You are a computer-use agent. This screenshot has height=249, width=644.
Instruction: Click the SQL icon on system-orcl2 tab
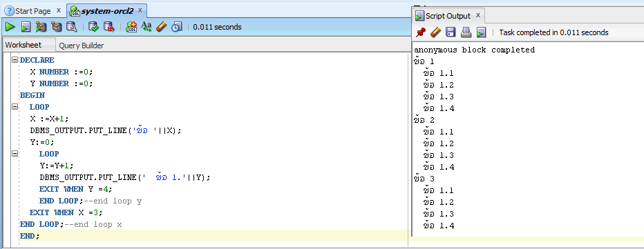coord(75,11)
